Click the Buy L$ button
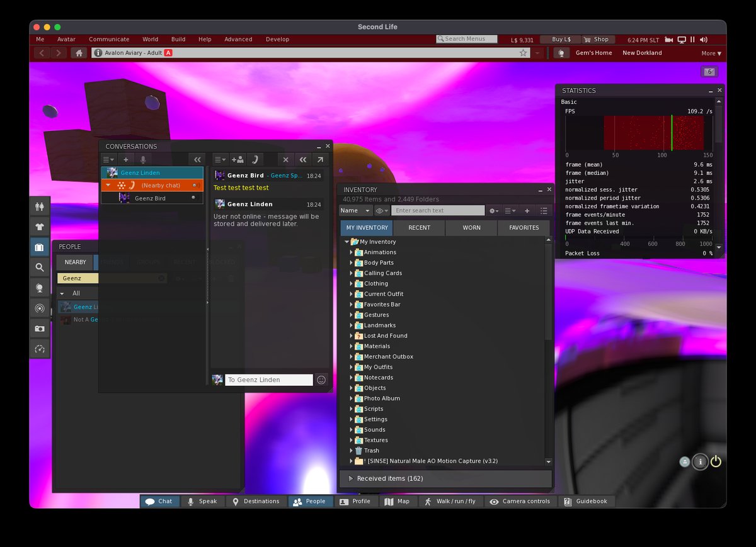756x547 pixels. pos(561,39)
